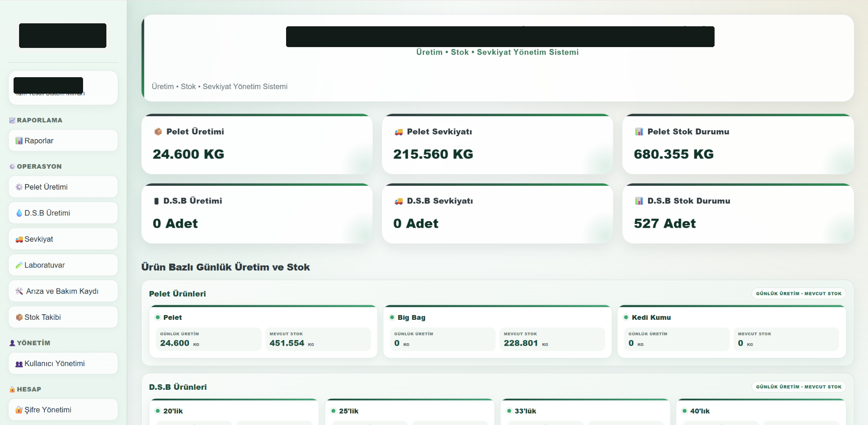Click the barrel icon in D.S.B Üretimi card
868x425 pixels.
point(156,201)
